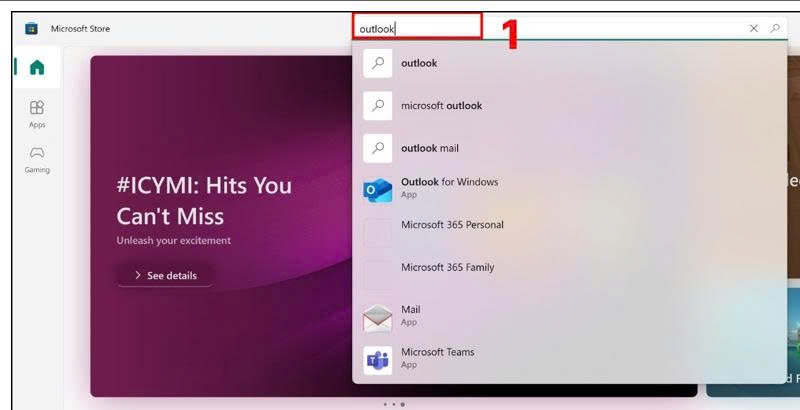This screenshot has height=410, width=800.
Task: Select the last carousel pagination dot
Action: (403, 404)
